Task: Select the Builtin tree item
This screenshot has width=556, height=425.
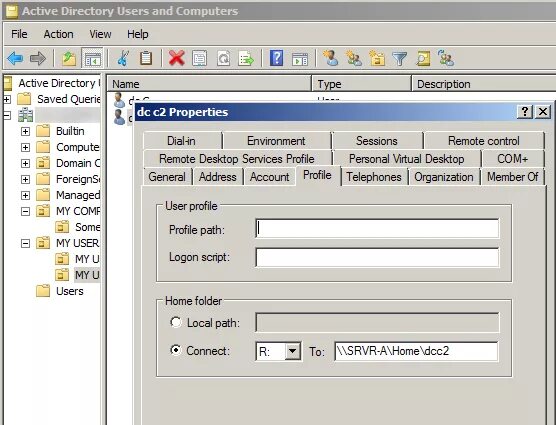Action: [70, 131]
